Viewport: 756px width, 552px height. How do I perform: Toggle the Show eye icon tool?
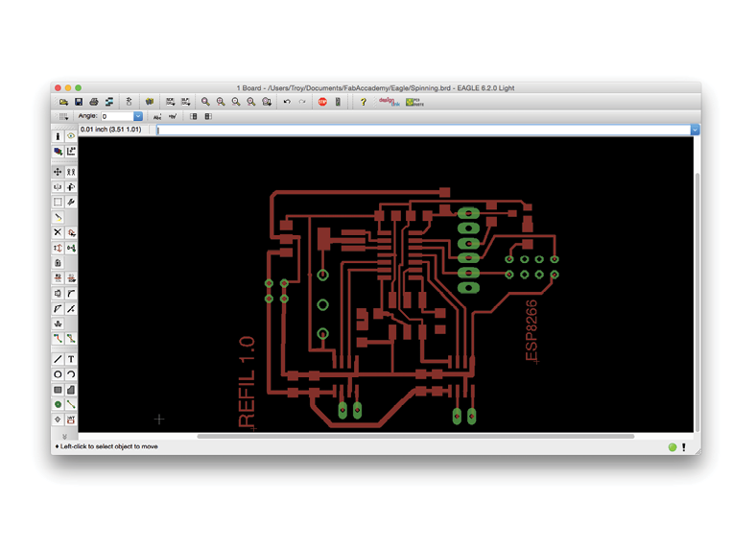coord(71,136)
